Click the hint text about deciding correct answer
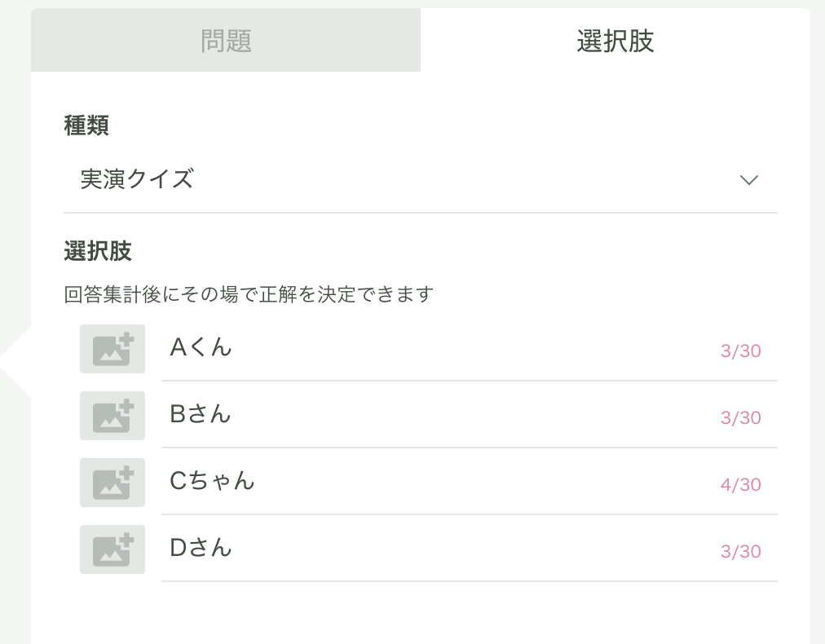The height and width of the screenshot is (644, 825). (249, 294)
